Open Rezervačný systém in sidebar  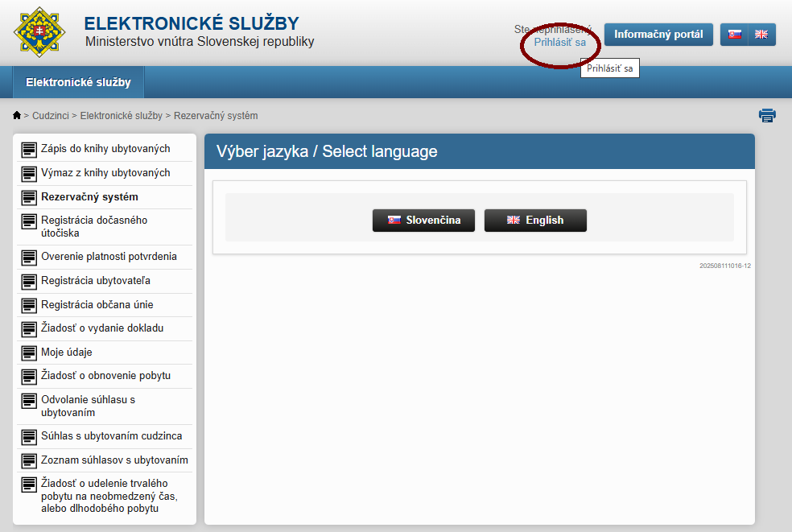point(89,197)
